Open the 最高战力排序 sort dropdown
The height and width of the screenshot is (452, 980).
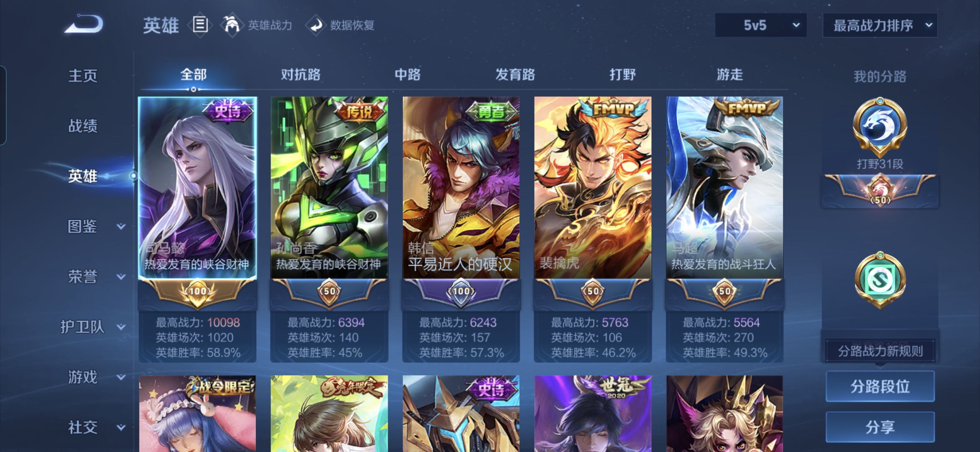tap(880, 25)
